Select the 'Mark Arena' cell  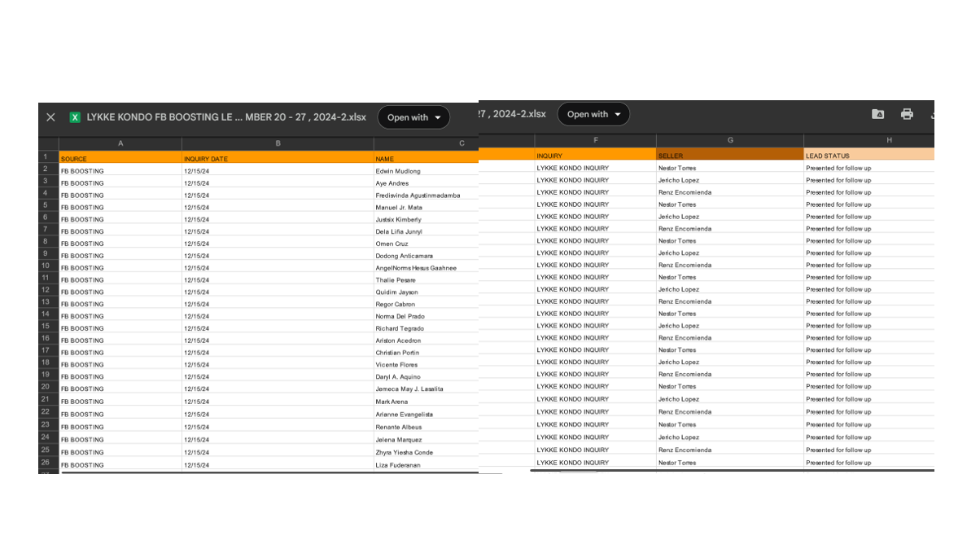click(x=426, y=402)
